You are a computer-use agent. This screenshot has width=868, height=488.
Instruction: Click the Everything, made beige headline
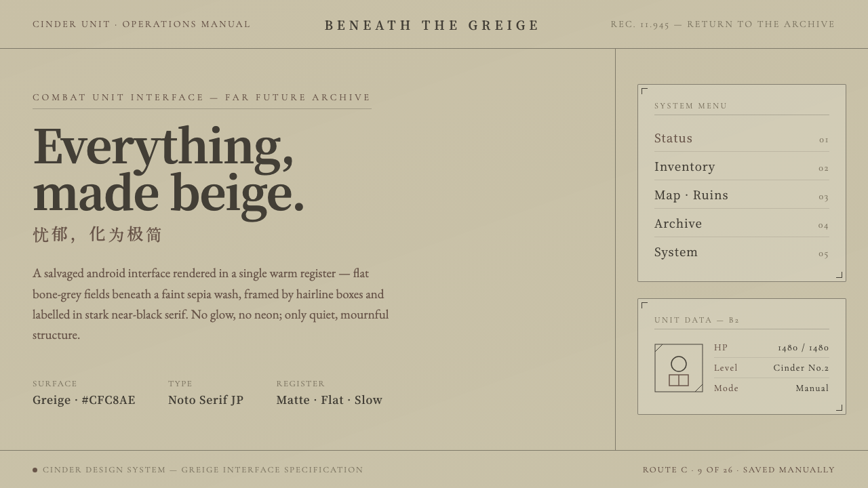point(168,171)
